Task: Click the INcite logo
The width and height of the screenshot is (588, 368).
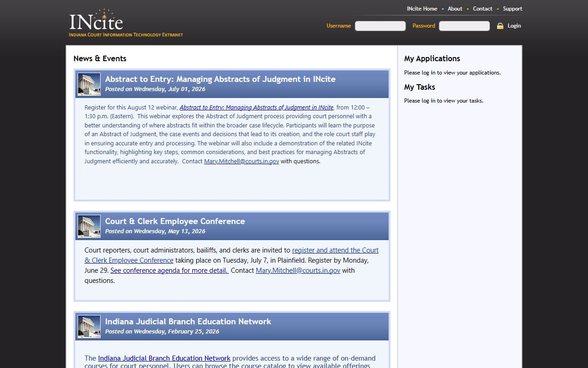Action: 96,20
